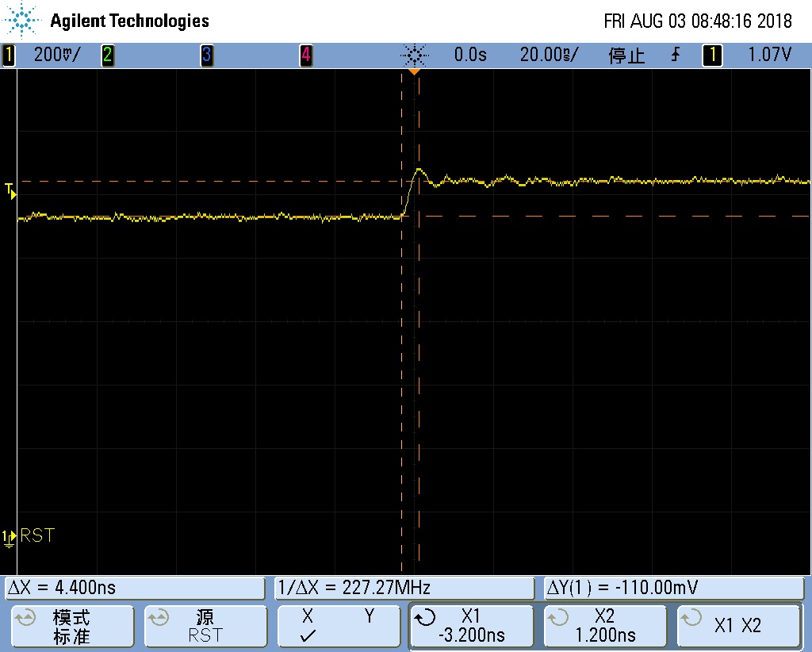This screenshot has height=652, width=812.
Task: Open the cursor source RST softkey
Action: point(205,626)
